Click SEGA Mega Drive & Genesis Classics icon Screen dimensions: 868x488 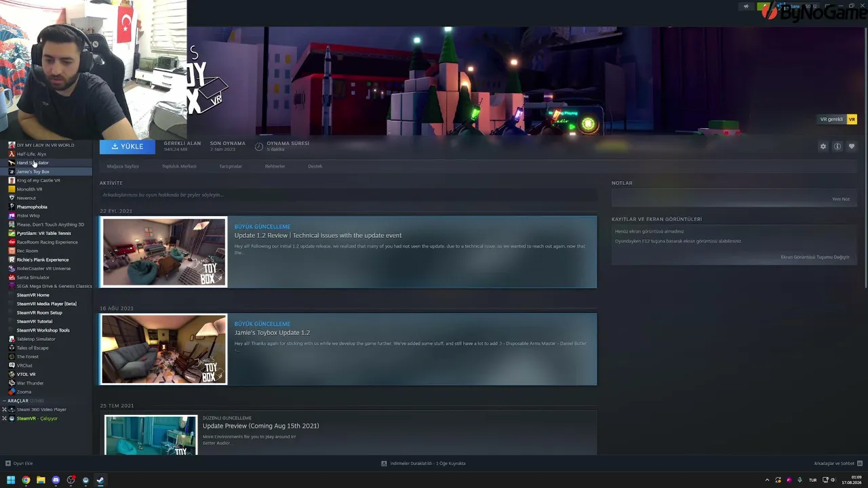point(12,286)
